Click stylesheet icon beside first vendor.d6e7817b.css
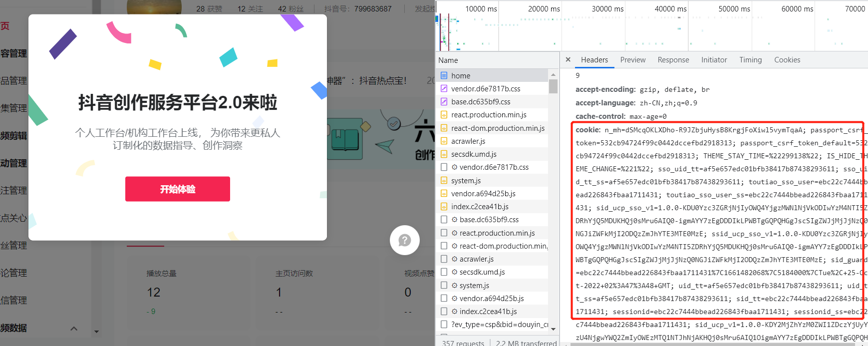 444,88
